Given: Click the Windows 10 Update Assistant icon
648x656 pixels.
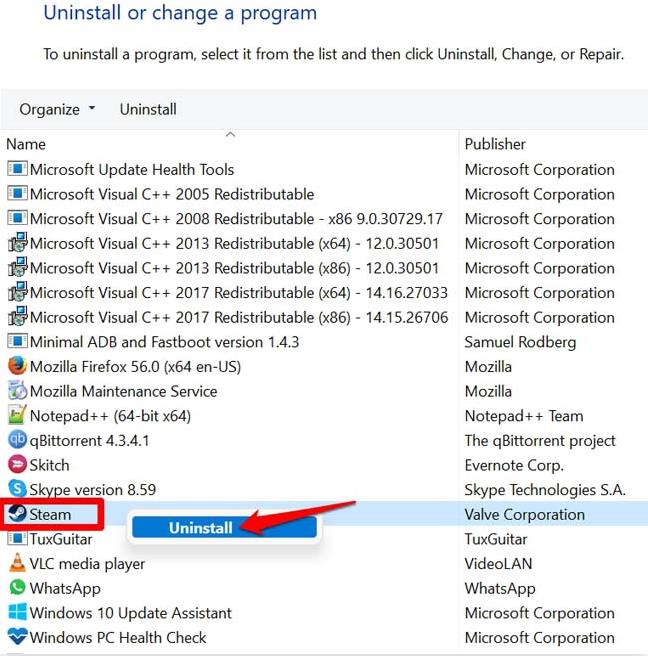Looking at the screenshot, I should tap(17, 612).
